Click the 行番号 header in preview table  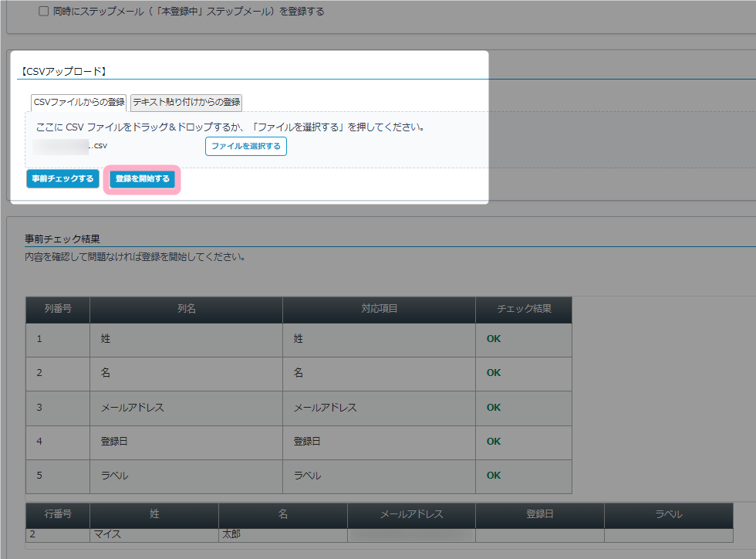coord(58,514)
